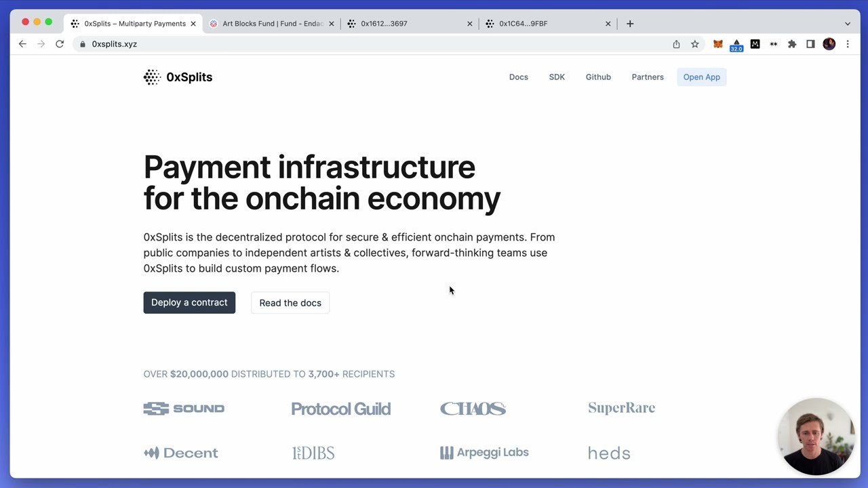Open the MetaMask fox extension

click(x=717, y=44)
